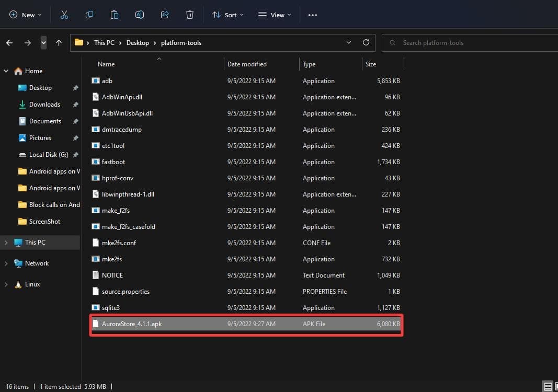Click the Paste icon
The width and height of the screenshot is (558, 392).
click(x=115, y=15)
